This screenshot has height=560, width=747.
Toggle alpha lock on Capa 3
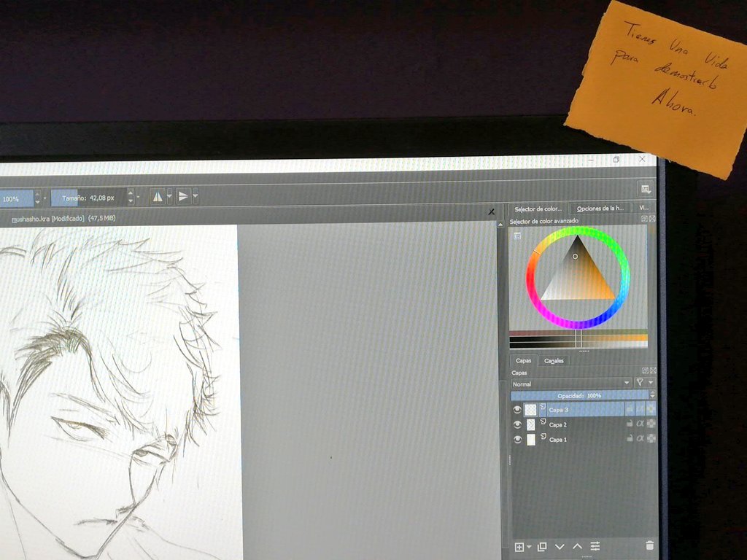[x=651, y=408]
